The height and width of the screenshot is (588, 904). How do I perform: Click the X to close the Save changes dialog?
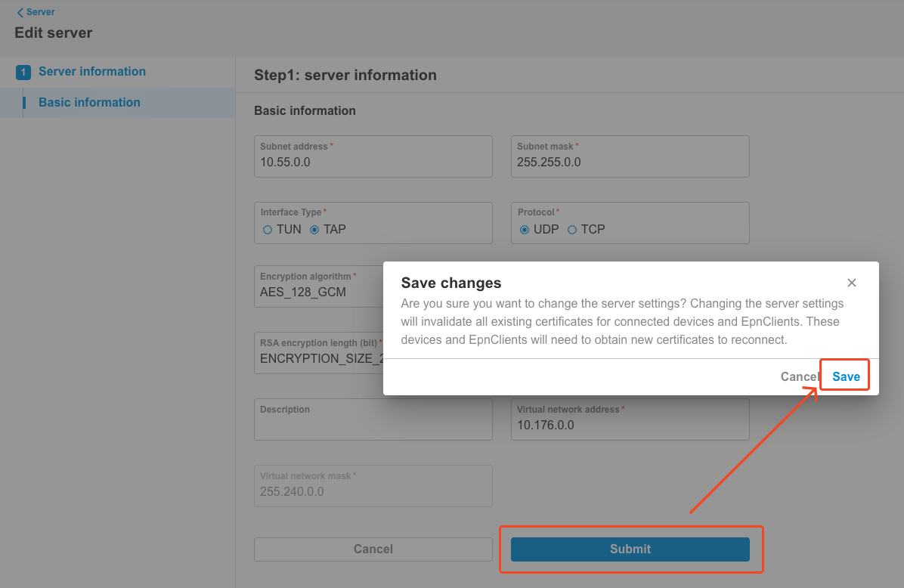(852, 282)
